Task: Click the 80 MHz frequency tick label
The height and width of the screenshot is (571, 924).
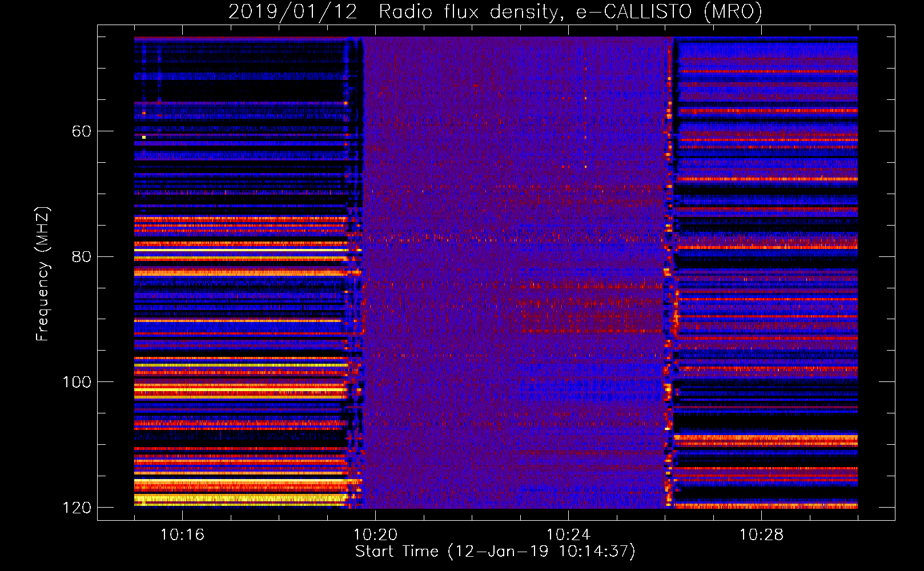Action: [81, 256]
